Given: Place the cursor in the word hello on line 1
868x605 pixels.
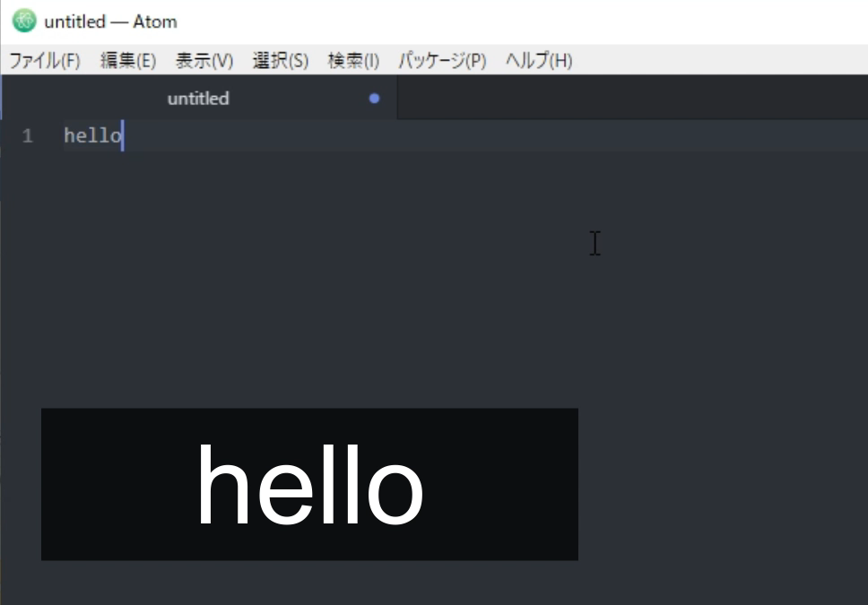Looking at the screenshot, I should point(93,135).
